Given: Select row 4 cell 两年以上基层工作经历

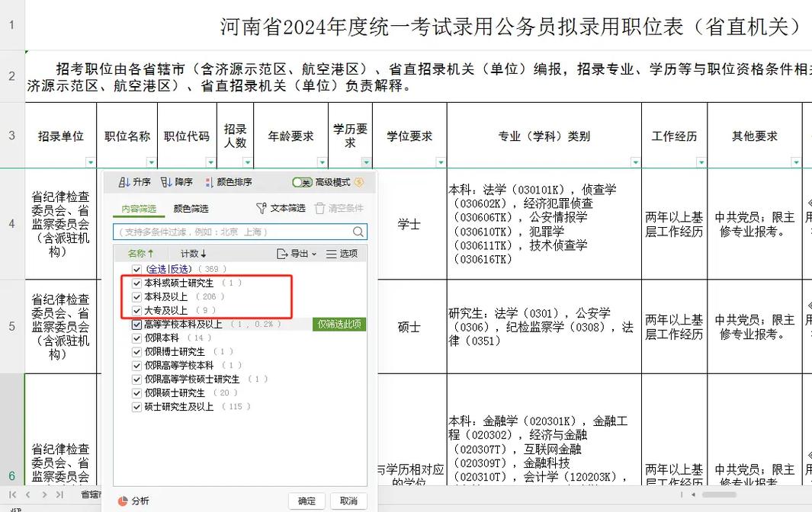Looking at the screenshot, I should [674, 224].
